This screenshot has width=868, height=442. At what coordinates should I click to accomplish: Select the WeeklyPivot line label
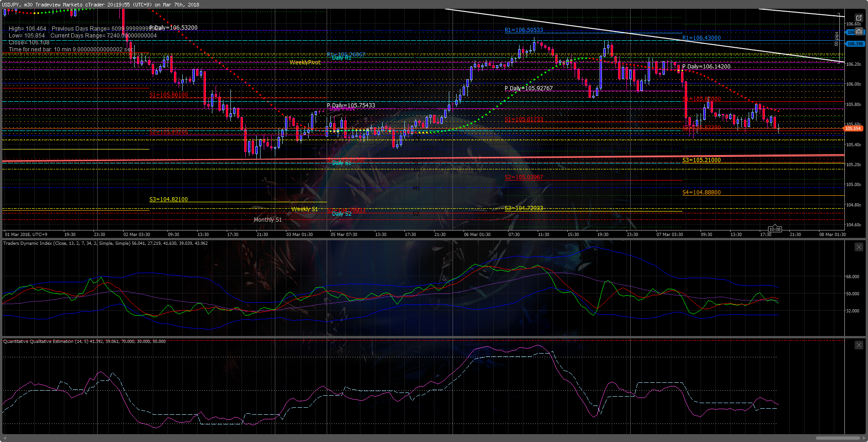pyautogui.click(x=305, y=62)
